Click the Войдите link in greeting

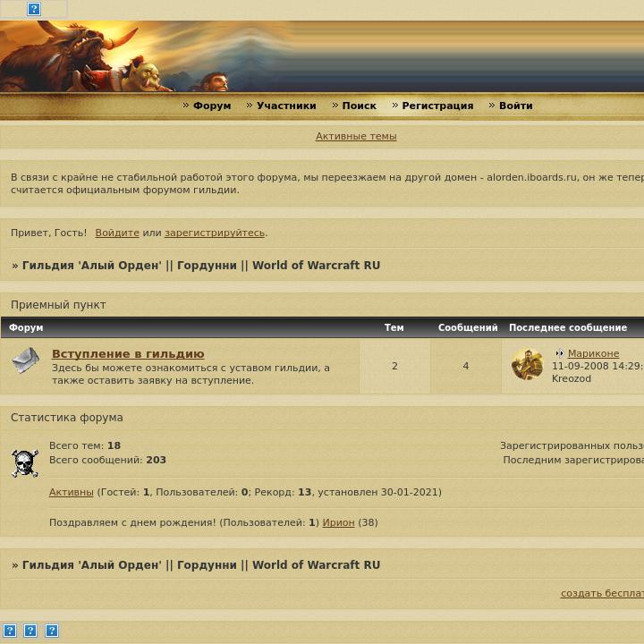tap(117, 233)
